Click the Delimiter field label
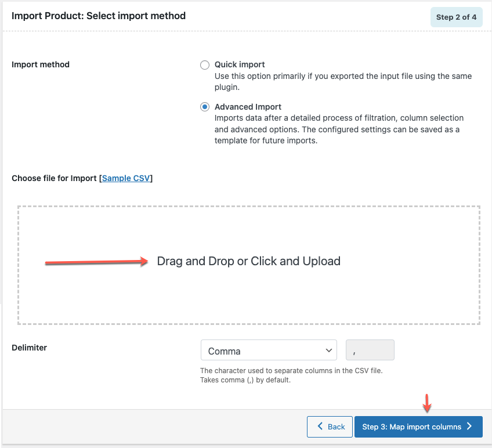This screenshot has width=492, height=448. [x=29, y=348]
